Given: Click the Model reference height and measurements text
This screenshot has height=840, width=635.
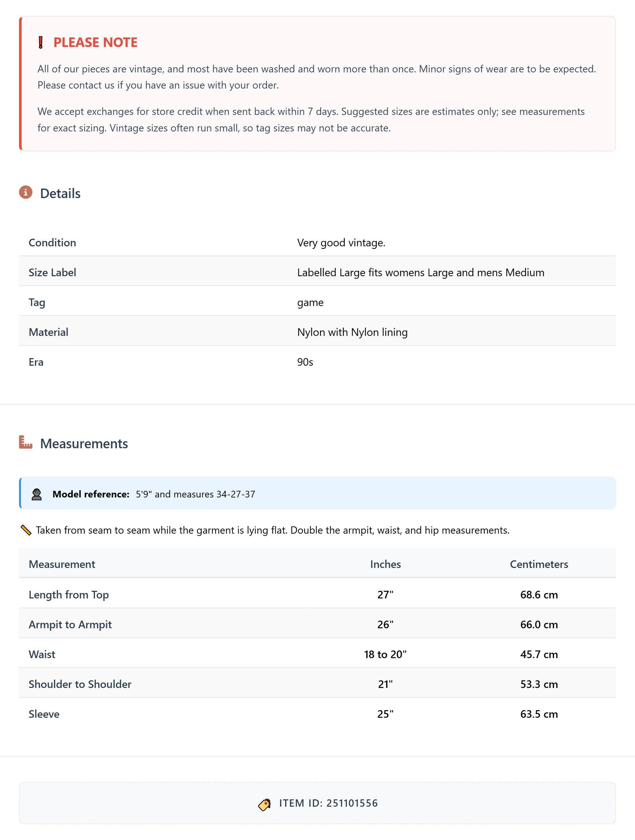Looking at the screenshot, I should click(x=195, y=494).
